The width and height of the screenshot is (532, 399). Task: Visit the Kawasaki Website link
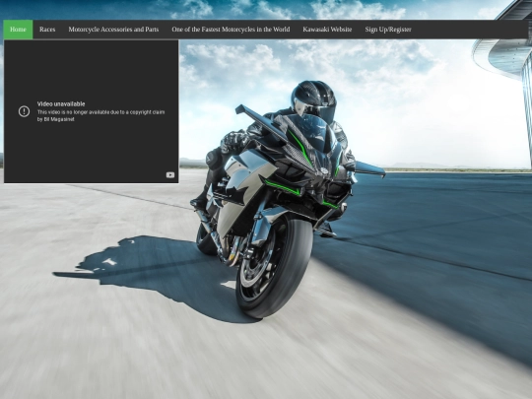(x=327, y=30)
